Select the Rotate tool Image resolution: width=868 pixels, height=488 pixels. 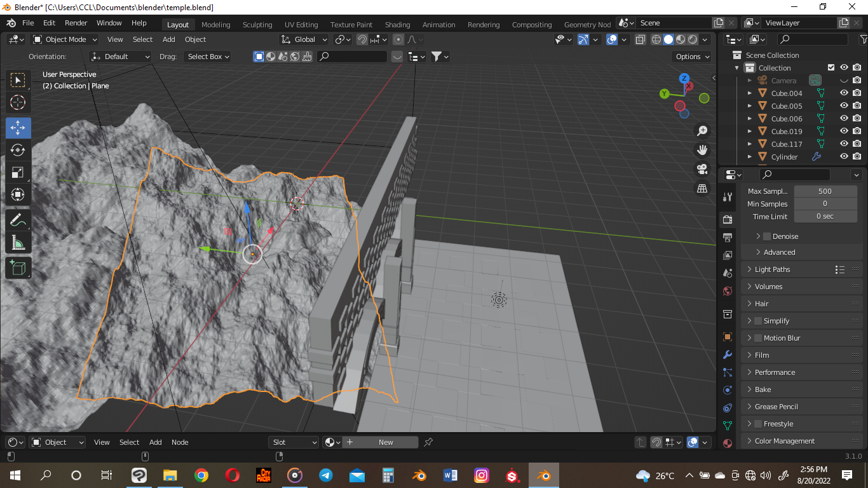(x=18, y=150)
